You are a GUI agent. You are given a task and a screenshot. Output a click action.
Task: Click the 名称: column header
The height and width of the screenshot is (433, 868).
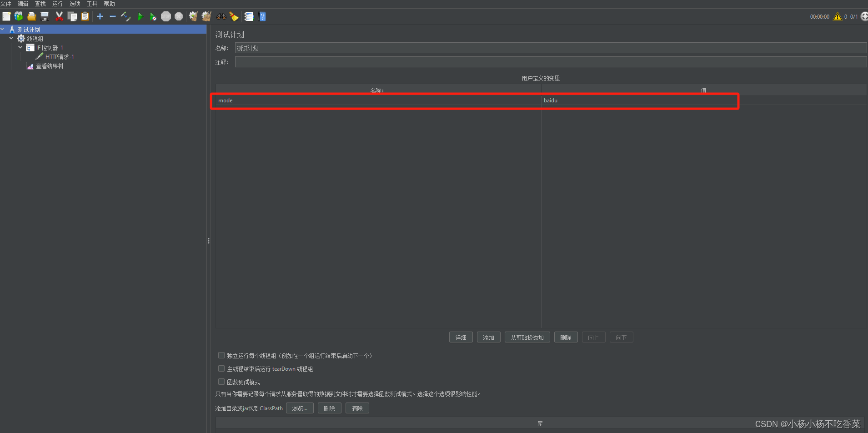(x=378, y=90)
